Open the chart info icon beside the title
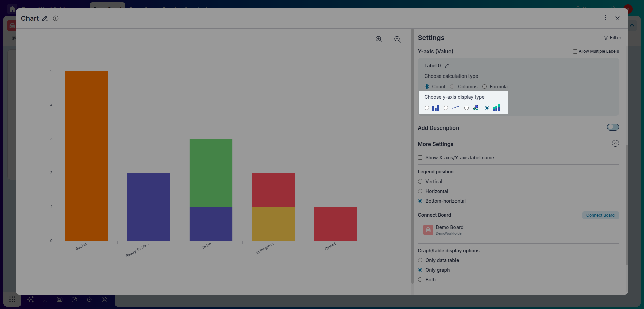The width and height of the screenshot is (644, 309). click(56, 18)
